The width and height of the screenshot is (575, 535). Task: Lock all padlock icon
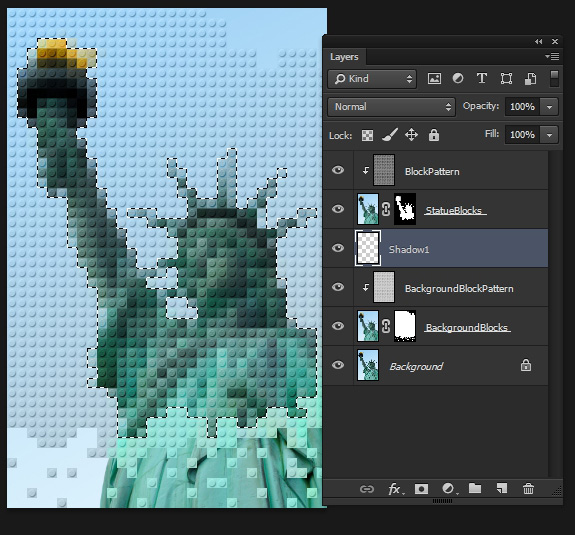coord(434,135)
